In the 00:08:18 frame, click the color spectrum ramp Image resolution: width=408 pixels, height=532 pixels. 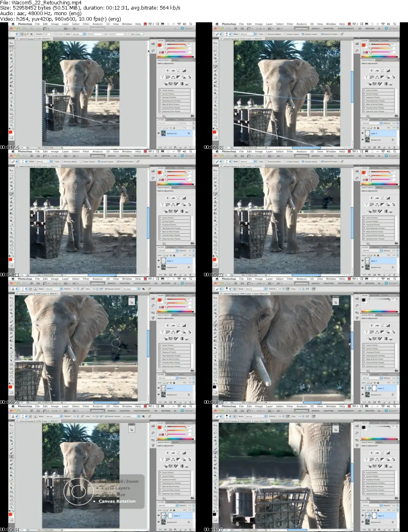pyautogui.click(x=380, y=311)
